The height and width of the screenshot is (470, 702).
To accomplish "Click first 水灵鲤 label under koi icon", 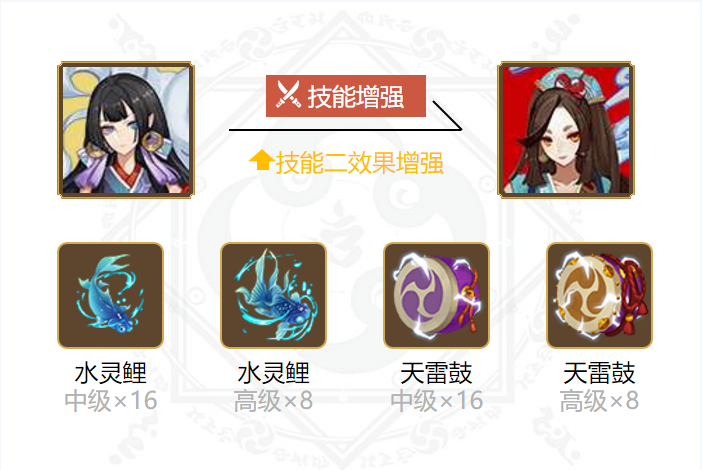I will (111, 373).
